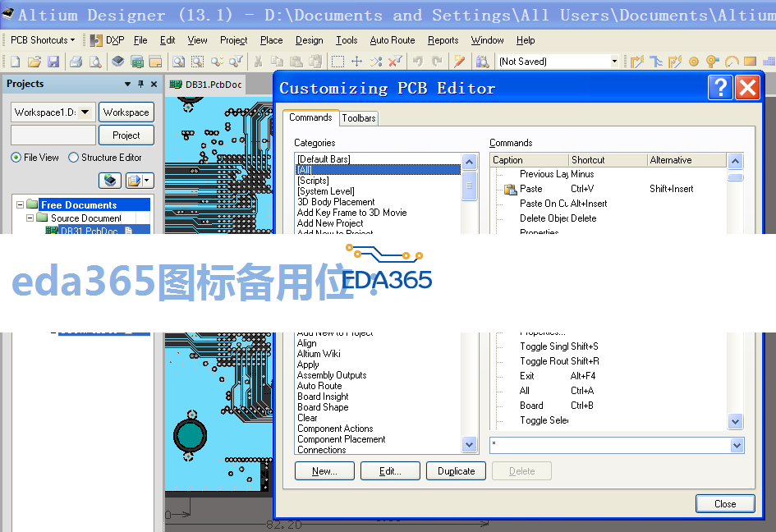Click the Paste clipboard icon in toolbar
Viewport: 776px width, 532px height.
pyautogui.click(x=296, y=62)
